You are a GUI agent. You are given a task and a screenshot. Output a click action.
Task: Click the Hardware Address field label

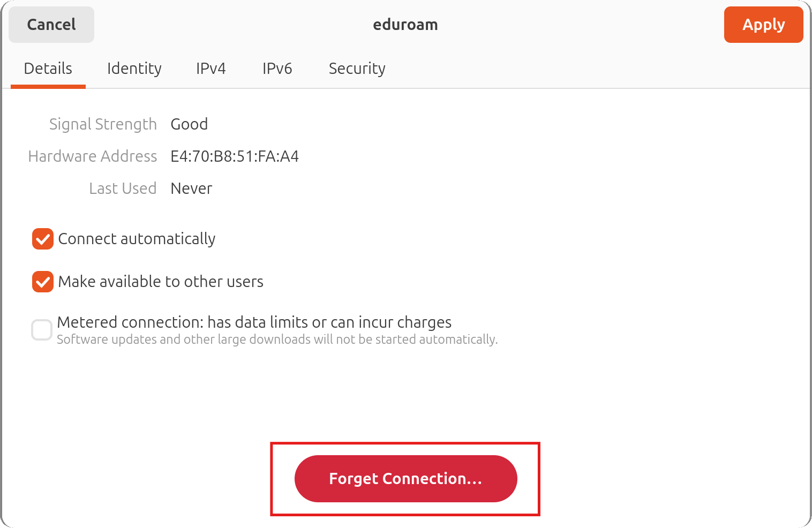(x=93, y=156)
